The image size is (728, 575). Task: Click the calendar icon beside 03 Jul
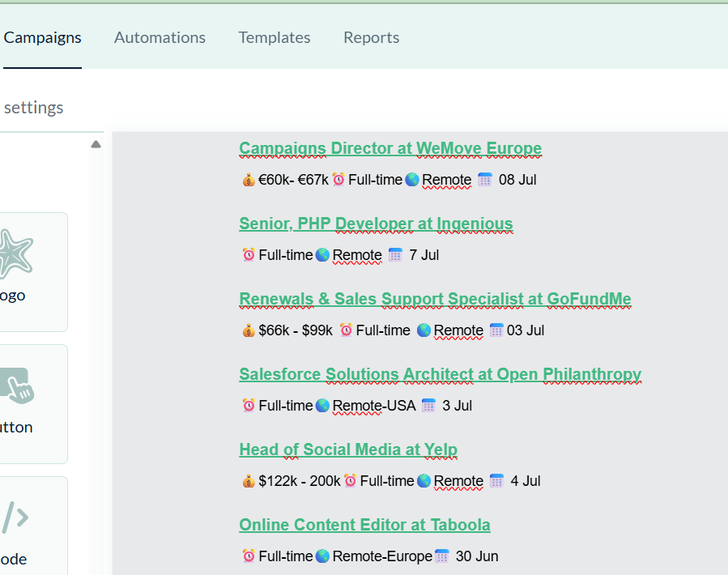(496, 330)
